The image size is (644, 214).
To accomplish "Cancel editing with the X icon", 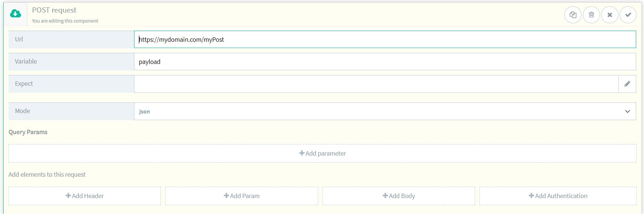I will click(610, 15).
